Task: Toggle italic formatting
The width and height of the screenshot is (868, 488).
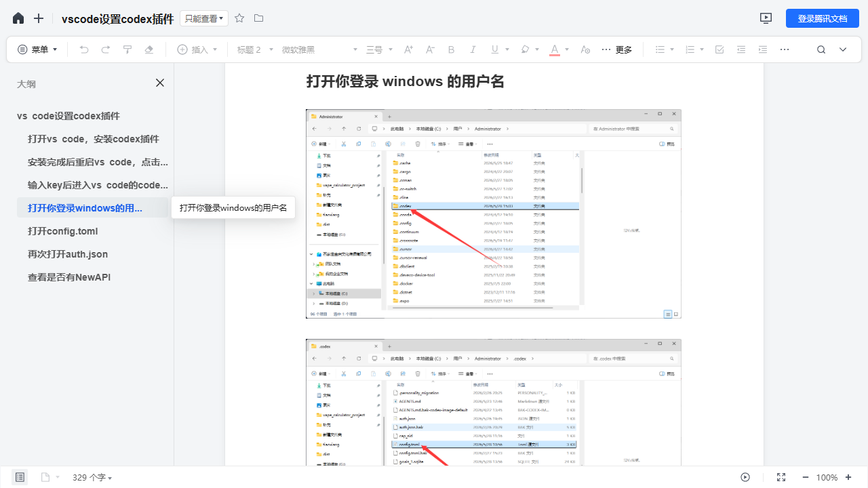Action: 473,49
